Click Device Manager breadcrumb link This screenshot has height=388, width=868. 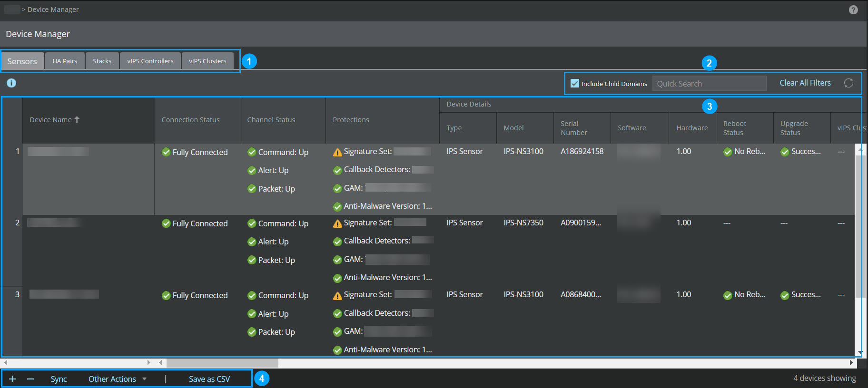[x=53, y=10]
